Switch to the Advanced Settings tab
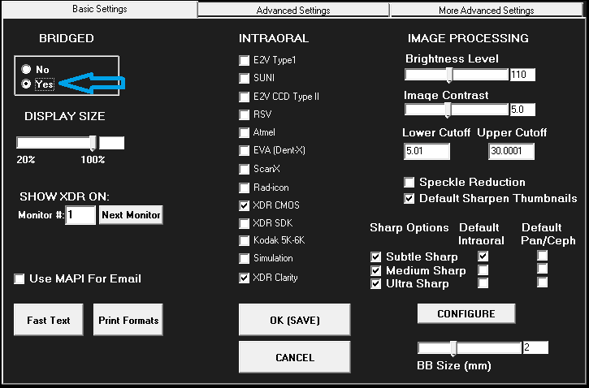The width and height of the screenshot is (589, 388). point(293,10)
